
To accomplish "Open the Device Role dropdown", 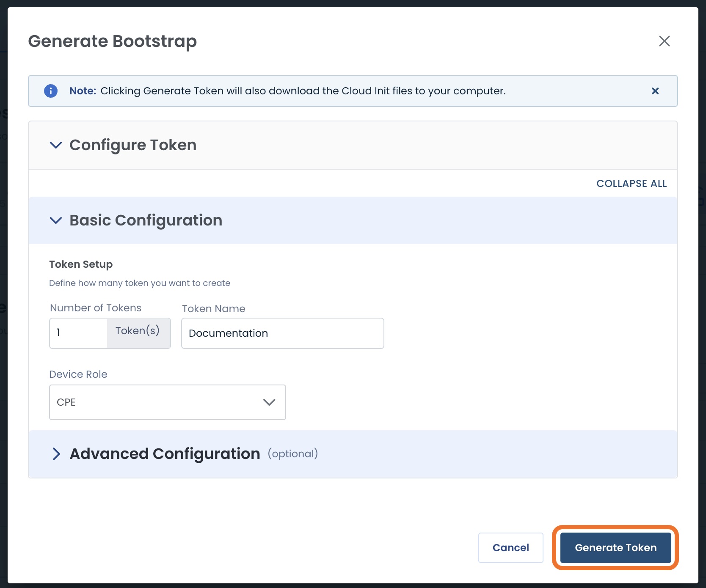I will 168,402.
